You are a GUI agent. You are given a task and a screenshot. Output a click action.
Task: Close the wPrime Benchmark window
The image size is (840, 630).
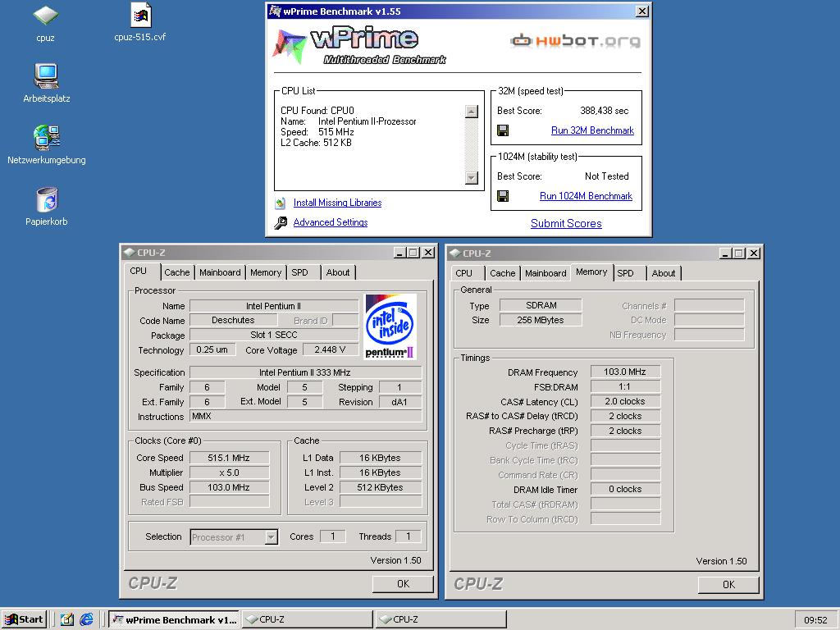coord(641,11)
